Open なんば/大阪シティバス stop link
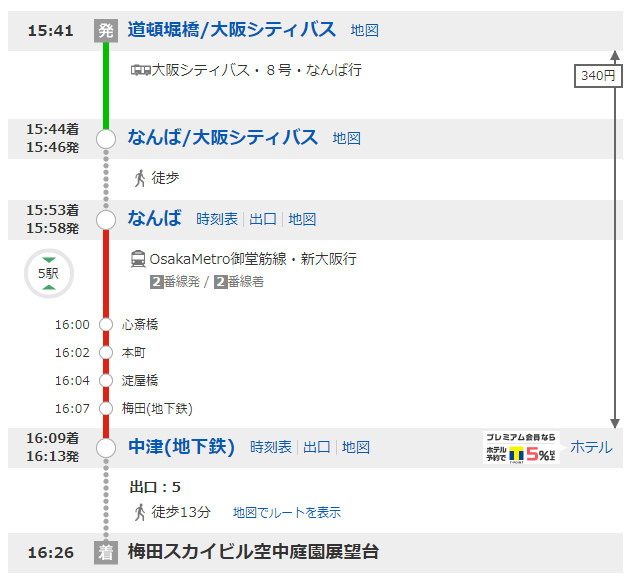The image size is (633, 584). tap(223, 138)
